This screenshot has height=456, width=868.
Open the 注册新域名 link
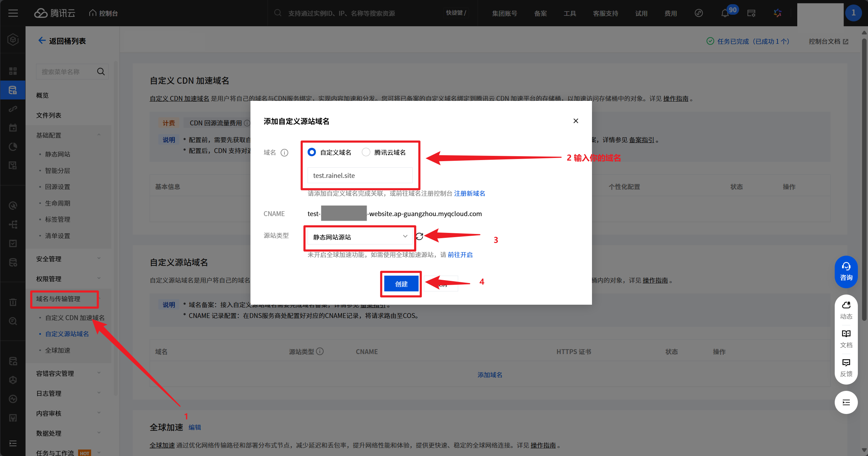coord(469,193)
